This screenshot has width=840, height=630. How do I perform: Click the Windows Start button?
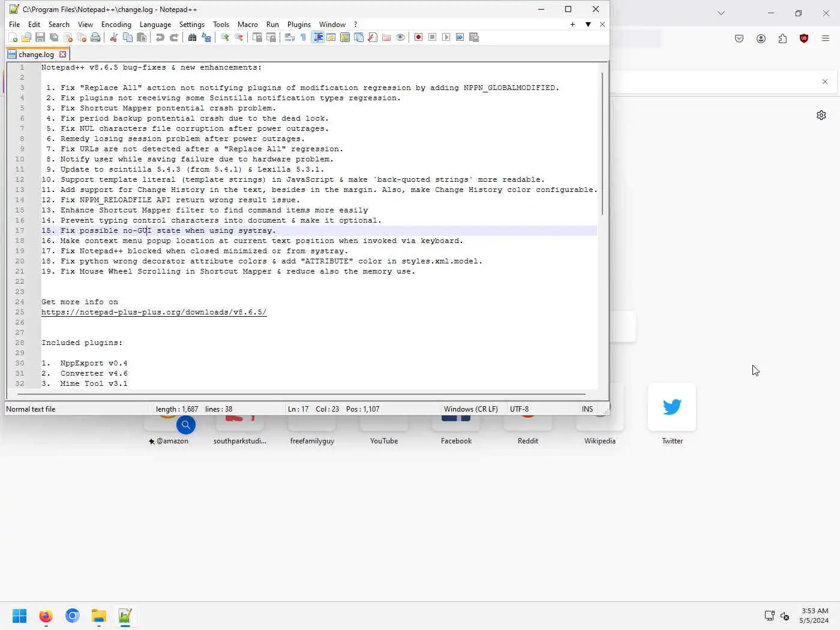click(19, 616)
